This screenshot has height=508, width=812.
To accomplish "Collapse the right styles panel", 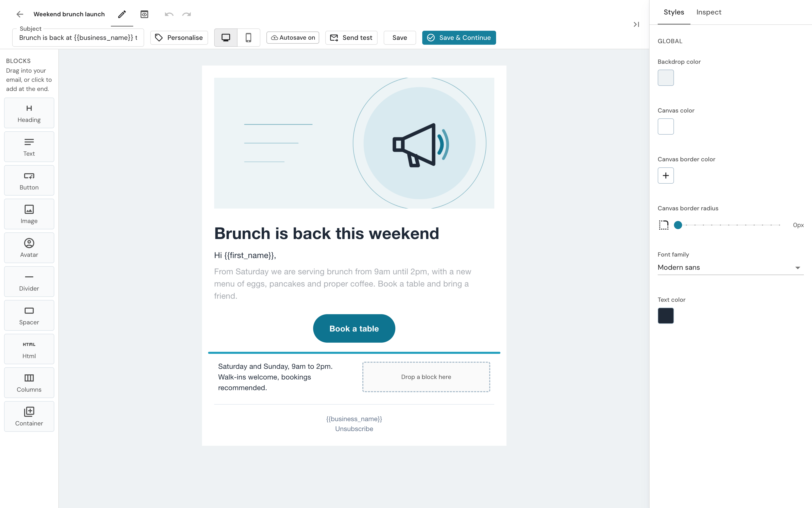I will 636,24.
